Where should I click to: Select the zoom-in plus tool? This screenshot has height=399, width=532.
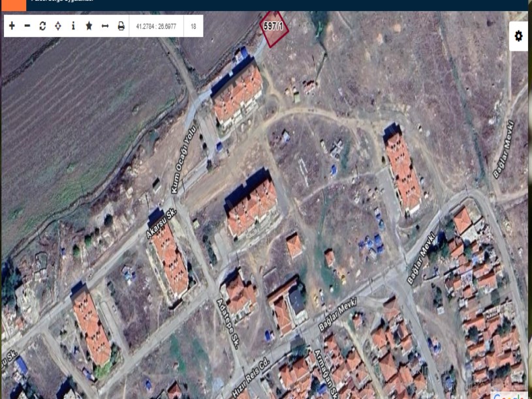click(x=12, y=27)
